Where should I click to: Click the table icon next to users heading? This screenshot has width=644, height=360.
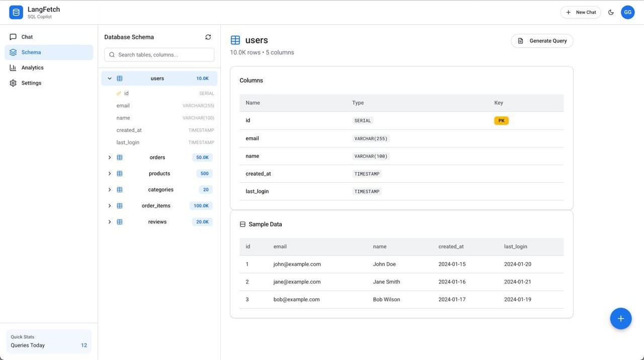(x=235, y=40)
